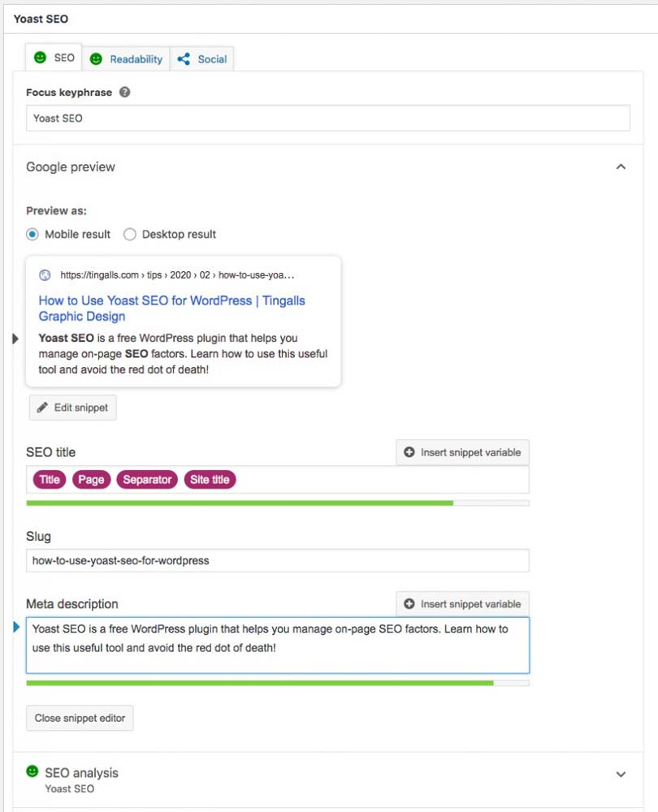Click the Separator variable tag
Image resolution: width=658 pixels, height=812 pixels.
pyautogui.click(x=147, y=479)
